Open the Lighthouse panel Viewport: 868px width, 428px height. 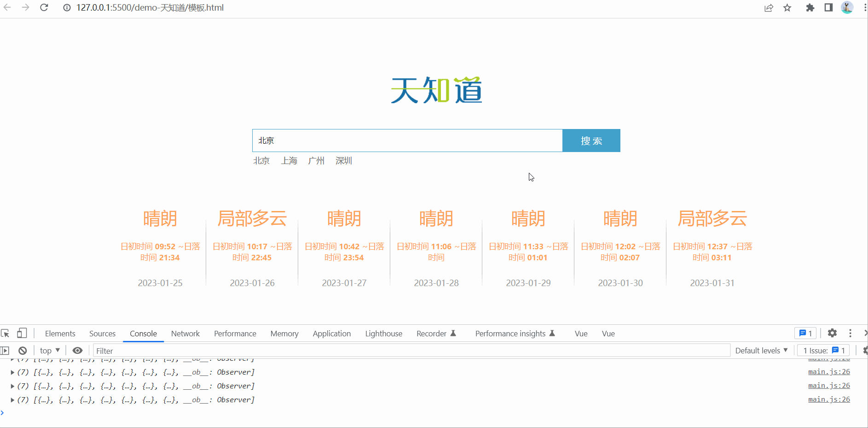(x=383, y=333)
